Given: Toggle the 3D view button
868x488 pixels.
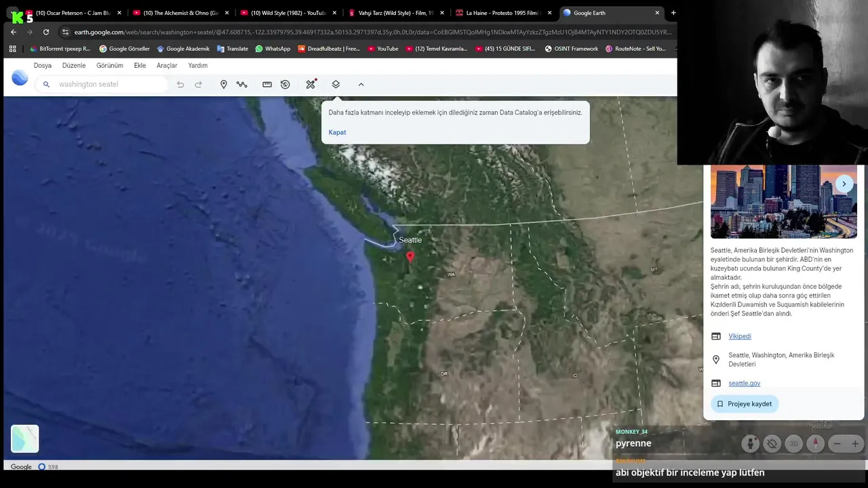Looking at the screenshot, I should click(793, 443).
